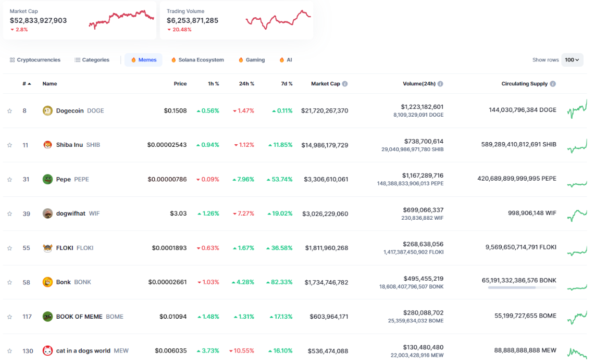Sort by Market Cap column header
Screen dimensions: 595x364
click(326, 84)
